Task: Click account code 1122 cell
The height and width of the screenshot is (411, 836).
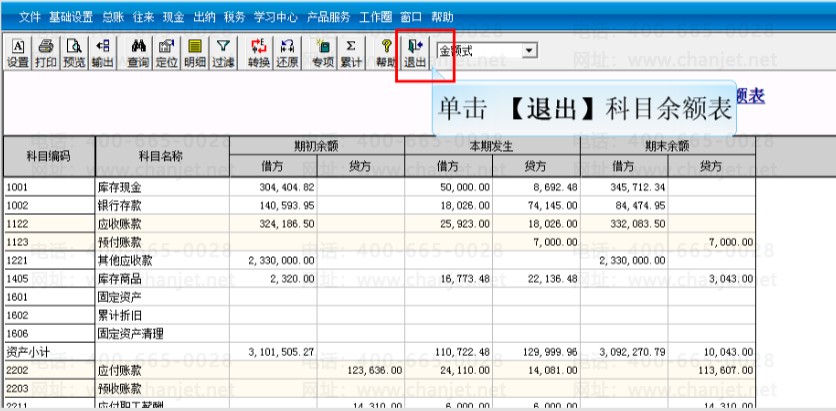Action: pos(49,224)
